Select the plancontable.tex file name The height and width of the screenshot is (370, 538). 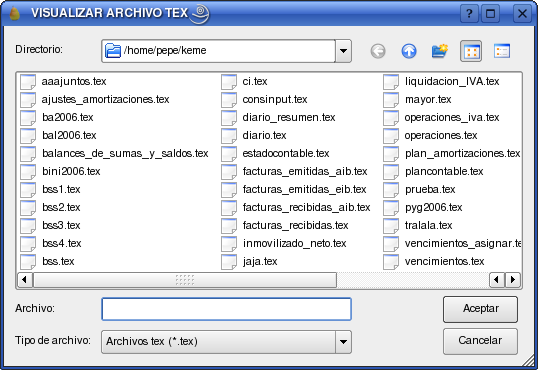click(444, 172)
